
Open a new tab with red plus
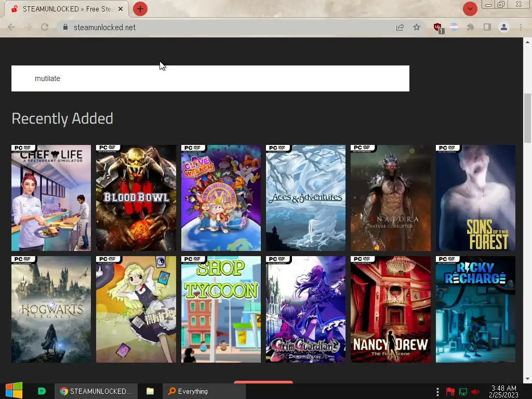point(140,9)
